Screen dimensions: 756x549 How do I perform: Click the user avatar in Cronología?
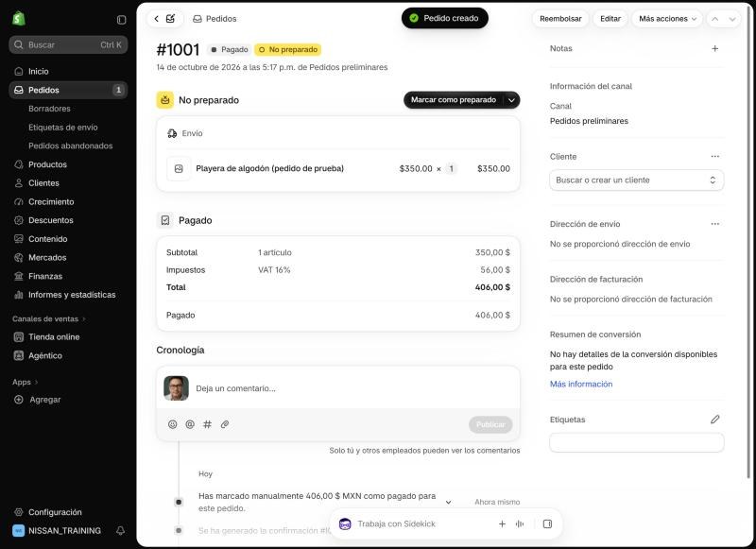176,388
